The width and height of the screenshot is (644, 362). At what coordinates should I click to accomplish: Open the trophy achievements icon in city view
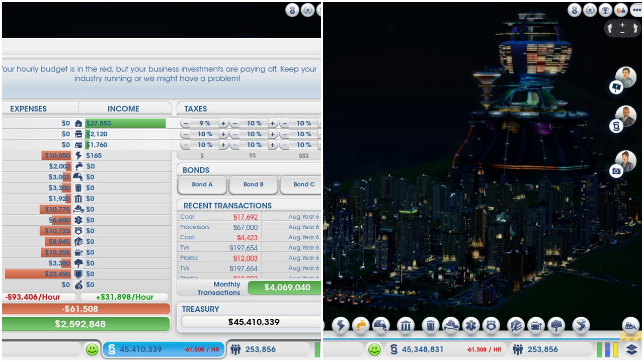click(606, 10)
